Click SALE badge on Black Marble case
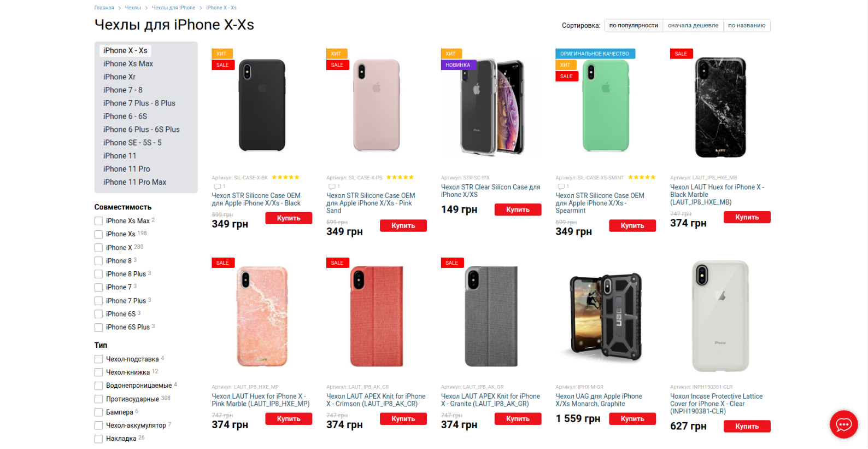Screen dimensions: 868x449 point(682,54)
